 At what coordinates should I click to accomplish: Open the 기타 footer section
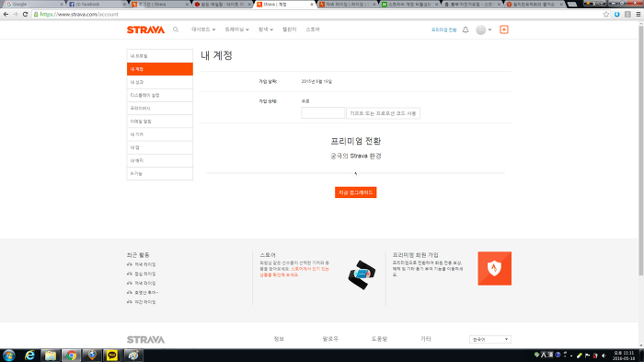[x=425, y=339]
